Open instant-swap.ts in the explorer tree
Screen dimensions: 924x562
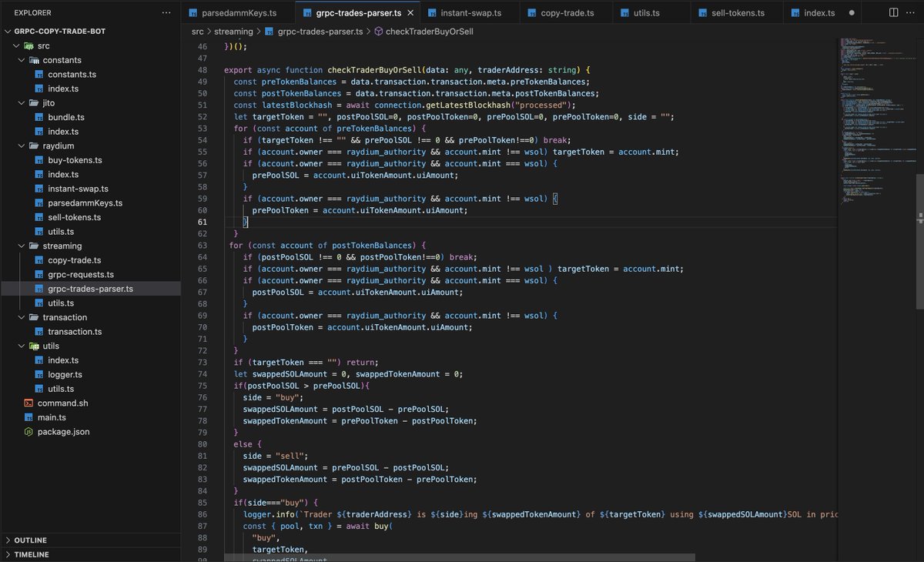(78, 189)
